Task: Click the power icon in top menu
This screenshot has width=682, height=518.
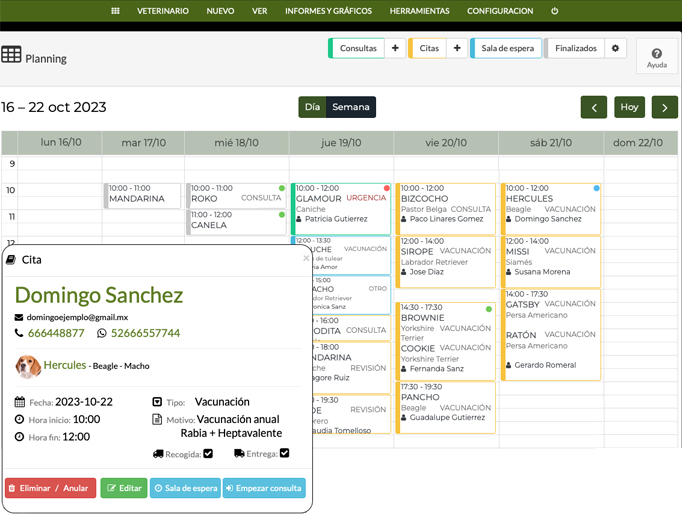Action: coord(554,11)
